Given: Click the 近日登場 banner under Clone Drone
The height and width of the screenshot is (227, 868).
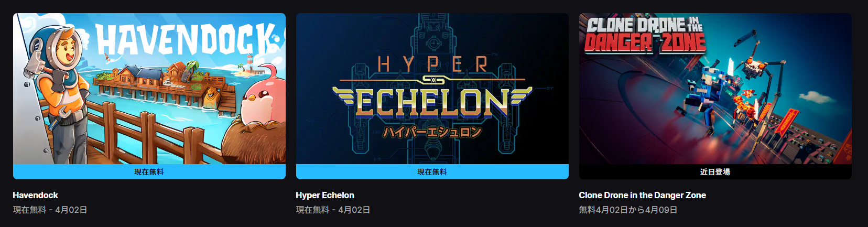Looking at the screenshot, I should pos(715,171).
